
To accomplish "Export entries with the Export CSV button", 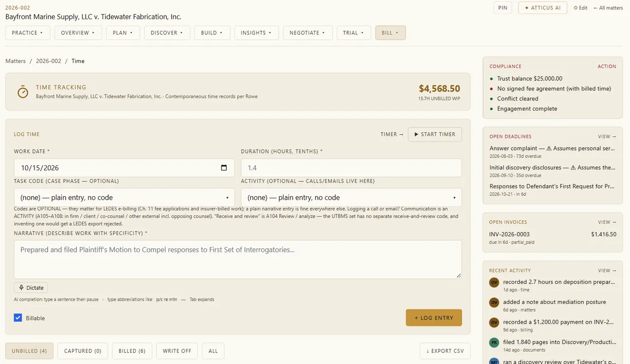I will 445,351.
